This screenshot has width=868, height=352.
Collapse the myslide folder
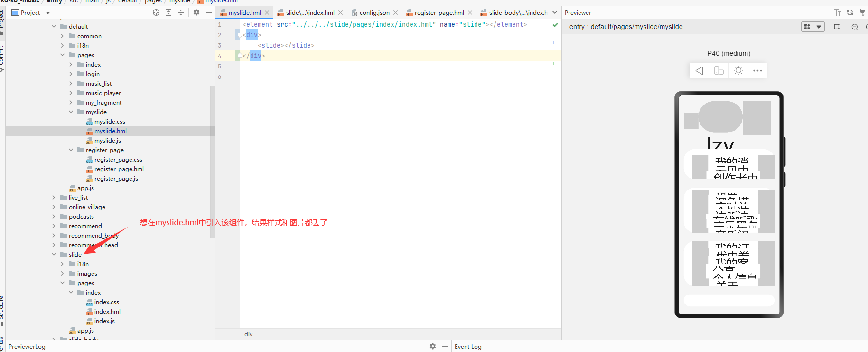71,112
